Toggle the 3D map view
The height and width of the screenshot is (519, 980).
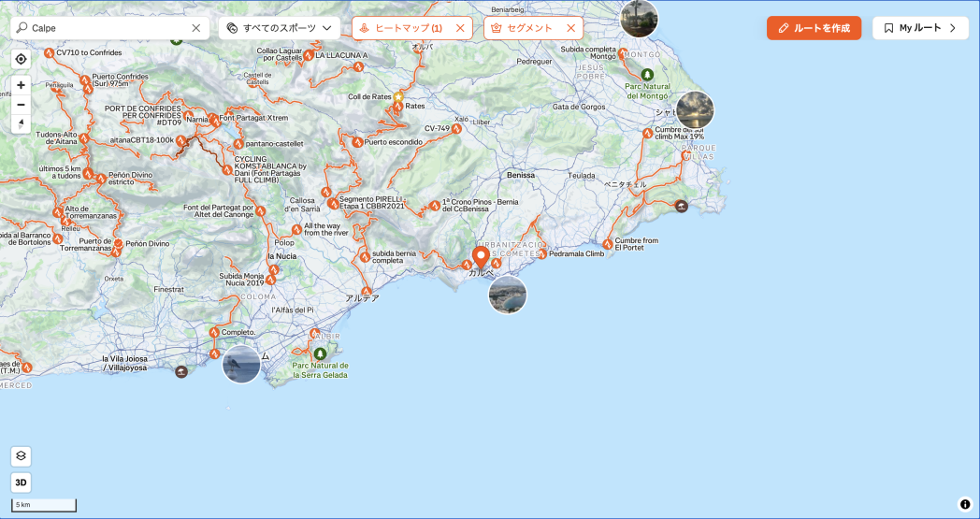(21, 483)
